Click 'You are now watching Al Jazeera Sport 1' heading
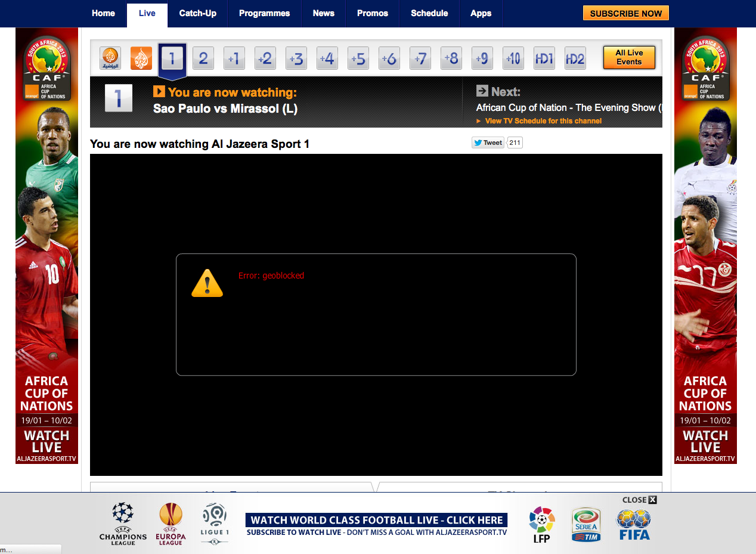Screen dimensions: 756x554 pyautogui.click(x=200, y=144)
